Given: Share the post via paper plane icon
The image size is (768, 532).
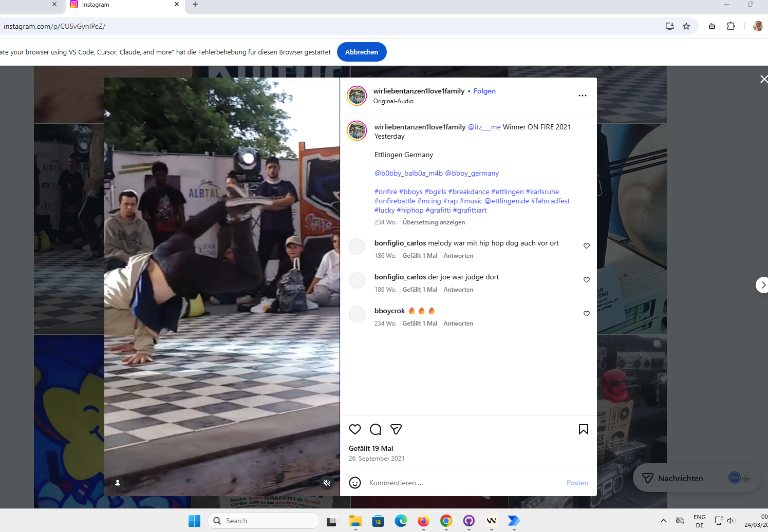Looking at the screenshot, I should [x=396, y=429].
